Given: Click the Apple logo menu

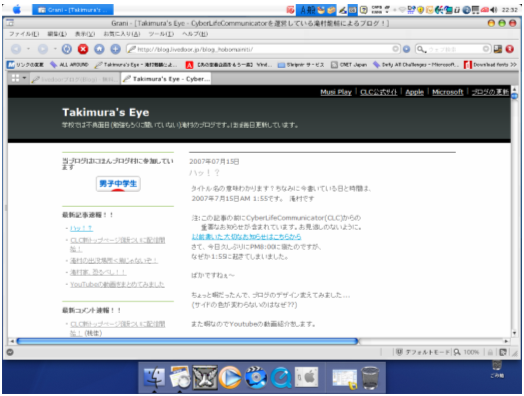Looking at the screenshot, I should tap(17, 9).
